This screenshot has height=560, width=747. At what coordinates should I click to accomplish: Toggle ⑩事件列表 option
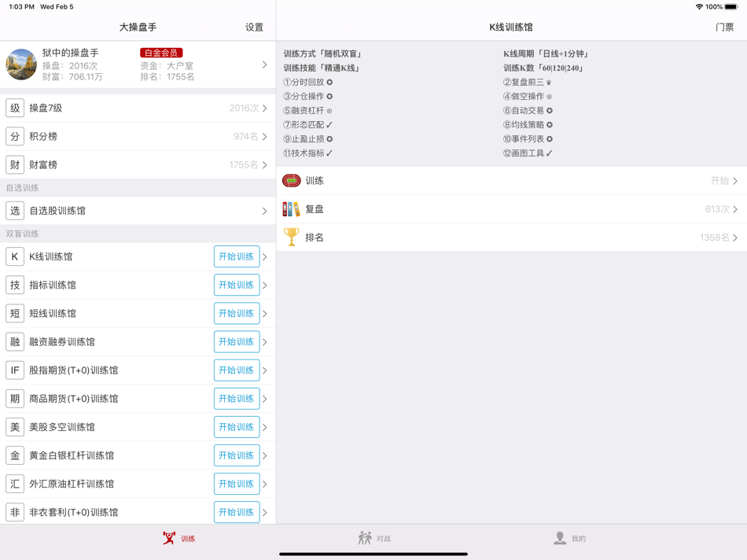(528, 139)
